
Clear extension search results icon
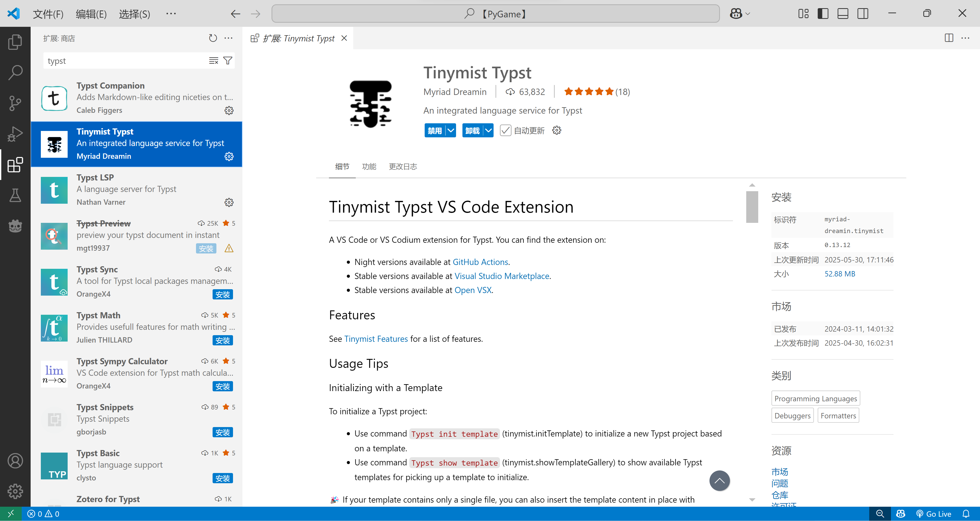(213, 60)
